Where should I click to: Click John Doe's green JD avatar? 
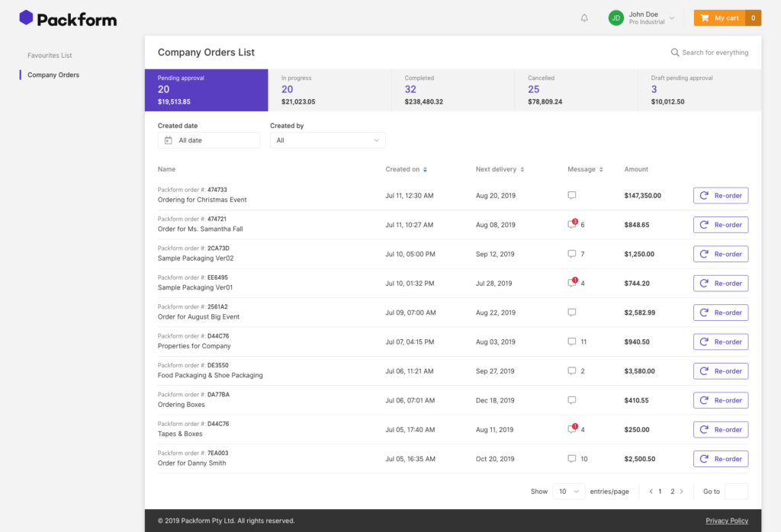click(616, 18)
